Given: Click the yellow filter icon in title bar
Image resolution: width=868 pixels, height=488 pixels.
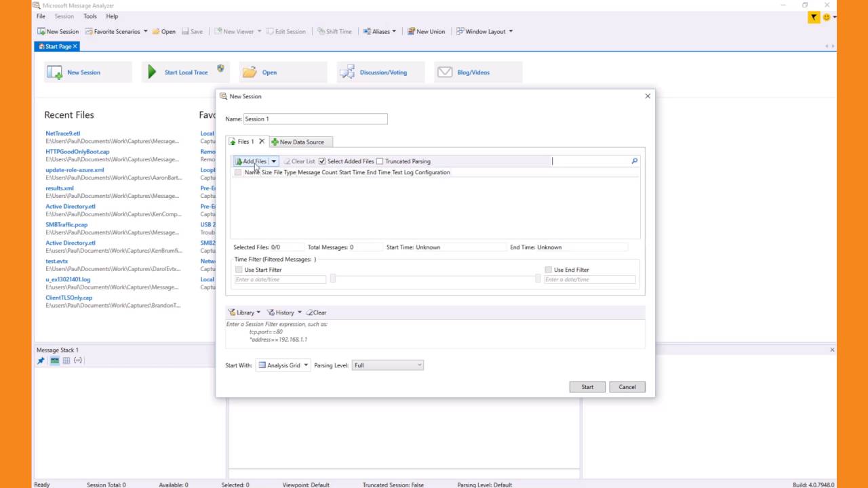Looking at the screenshot, I should (814, 17).
